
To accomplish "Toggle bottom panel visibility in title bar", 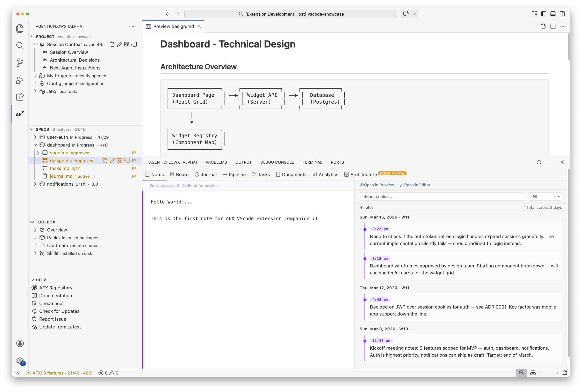I will (x=553, y=14).
